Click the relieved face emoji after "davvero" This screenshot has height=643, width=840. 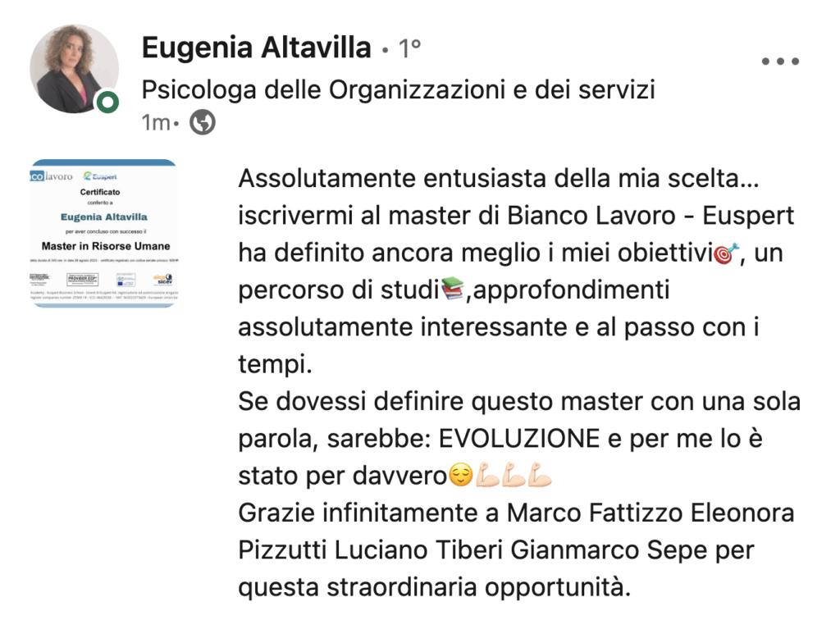461,475
